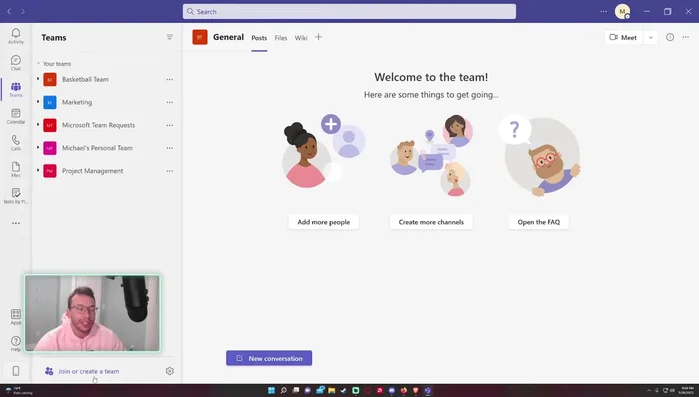The height and width of the screenshot is (397, 699).
Task: Open Calls from the left rail
Action: tap(16, 143)
